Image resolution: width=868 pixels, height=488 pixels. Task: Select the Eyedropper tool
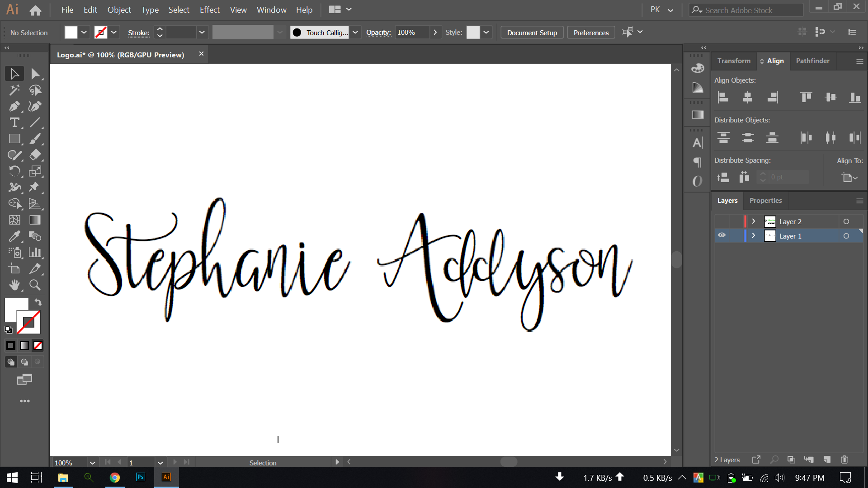click(14, 236)
